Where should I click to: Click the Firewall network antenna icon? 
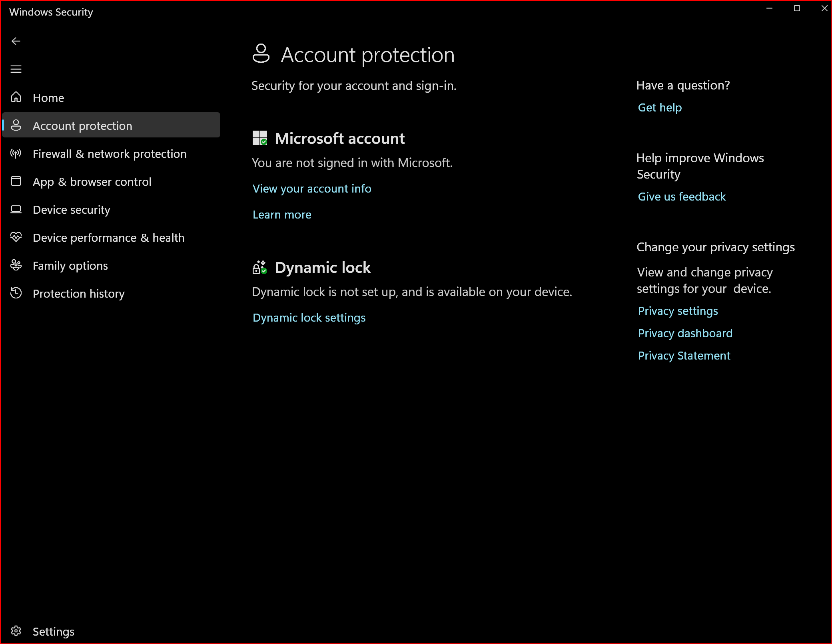pos(16,153)
